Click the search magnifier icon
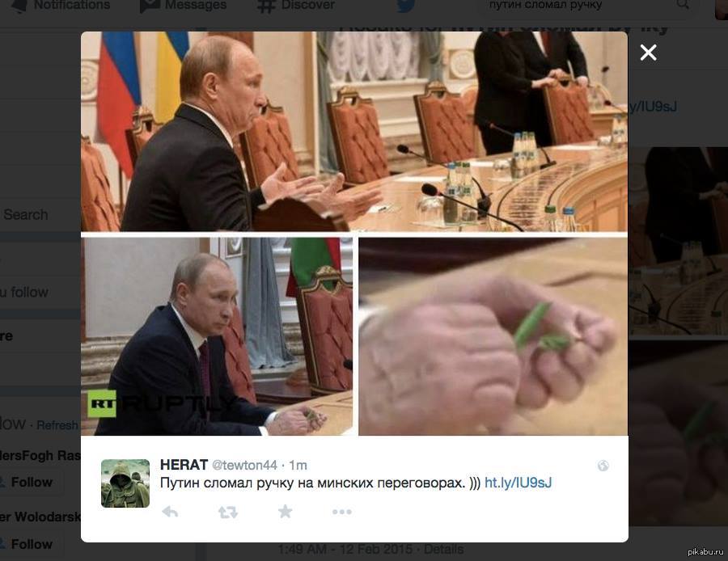 [683, 5]
